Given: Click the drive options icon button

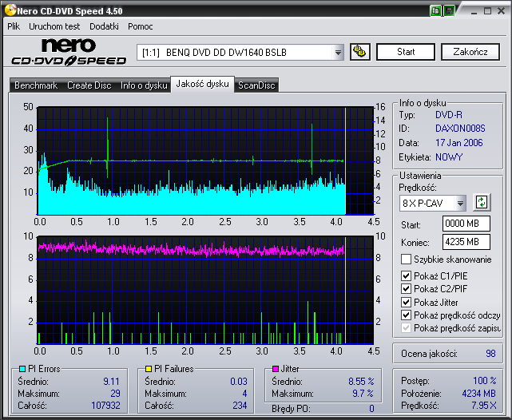Looking at the screenshot, I should (x=359, y=52).
